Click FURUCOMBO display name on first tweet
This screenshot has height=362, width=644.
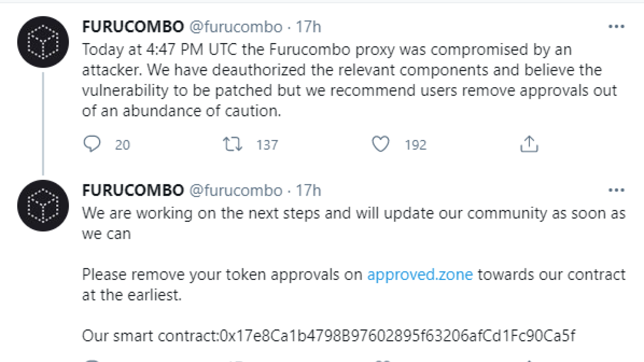click(x=133, y=27)
